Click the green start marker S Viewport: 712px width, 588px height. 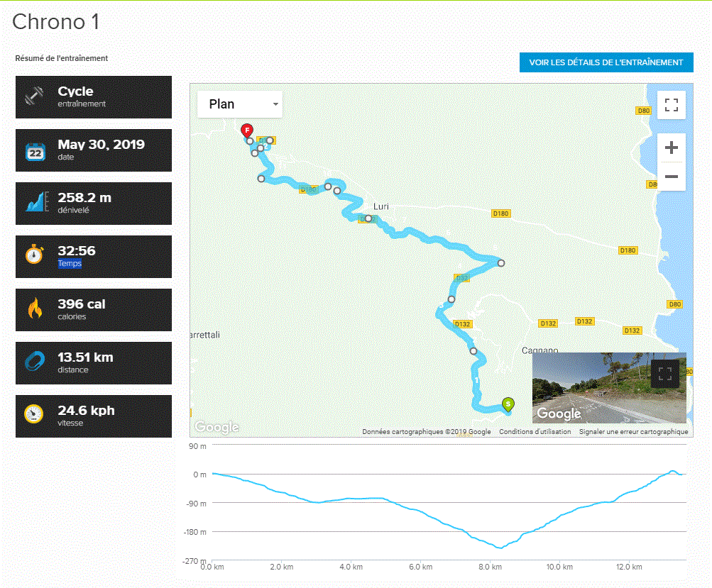coord(508,404)
